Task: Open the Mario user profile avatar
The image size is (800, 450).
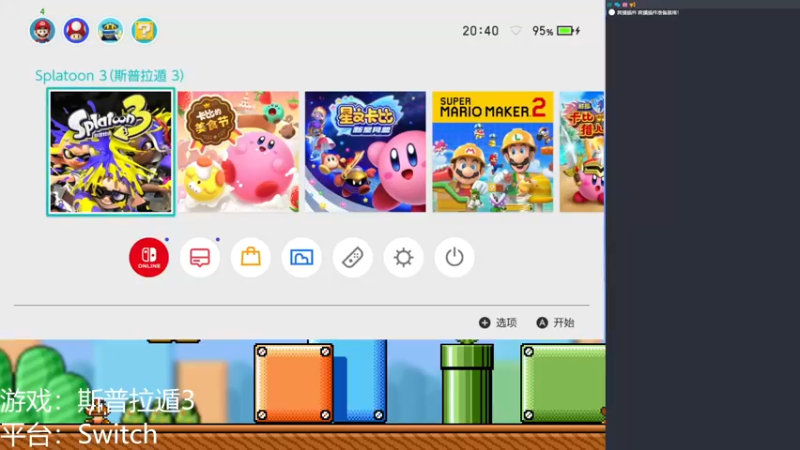Action: tap(42, 31)
